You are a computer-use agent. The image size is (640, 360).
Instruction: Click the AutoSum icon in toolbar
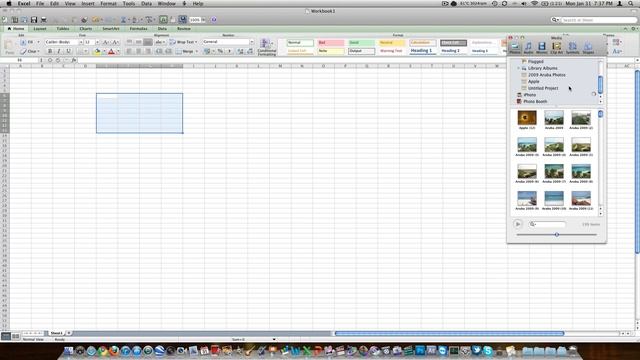click(123, 20)
